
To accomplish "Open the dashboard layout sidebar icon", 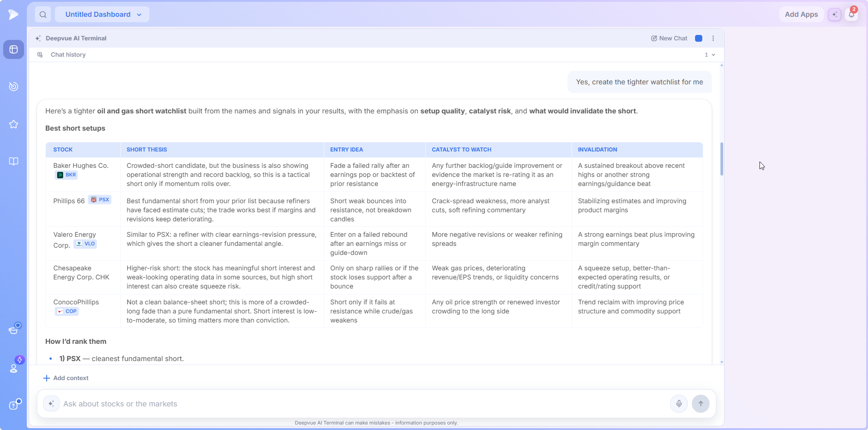I will (14, 49).
